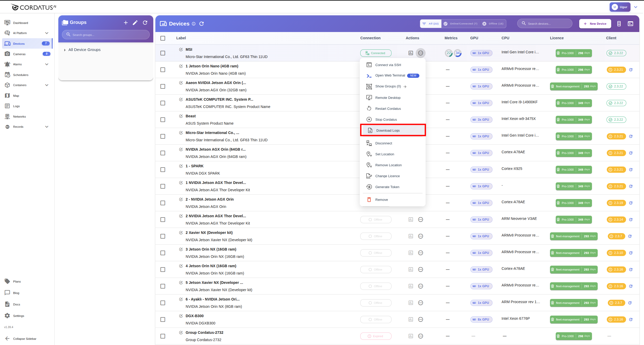
Task: Open the web terminal icon near New Device
Action: tap(630, 23)
